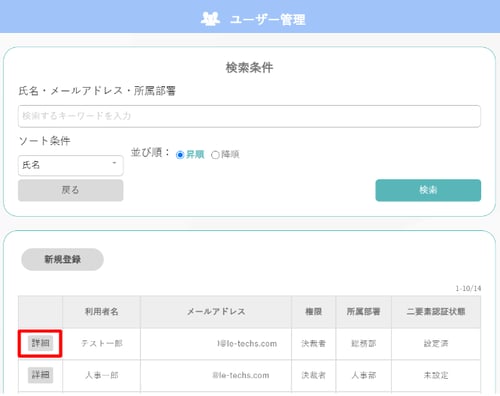Image resolution: width=500 pixels, height=396 pixels.
Task: Click the 新規登録 new registration button
Action: coord(63,259)
